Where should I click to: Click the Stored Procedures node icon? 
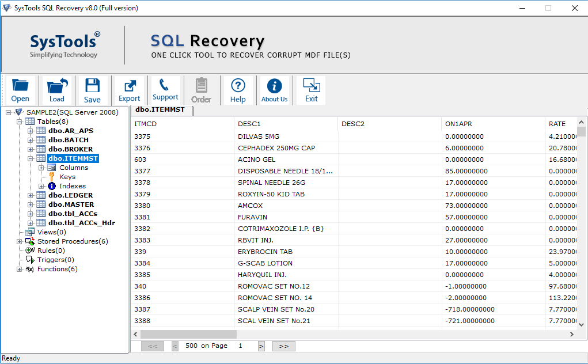pos(30,241)
